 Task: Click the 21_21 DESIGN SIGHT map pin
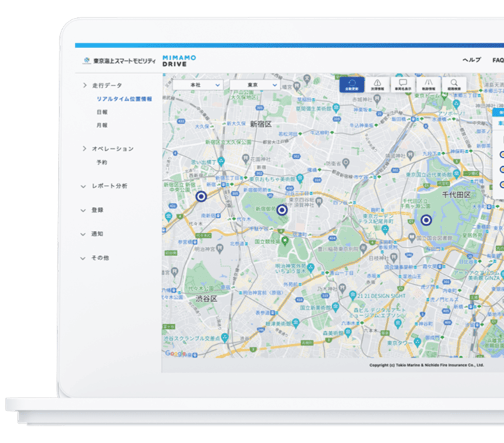tap(353, 296)
